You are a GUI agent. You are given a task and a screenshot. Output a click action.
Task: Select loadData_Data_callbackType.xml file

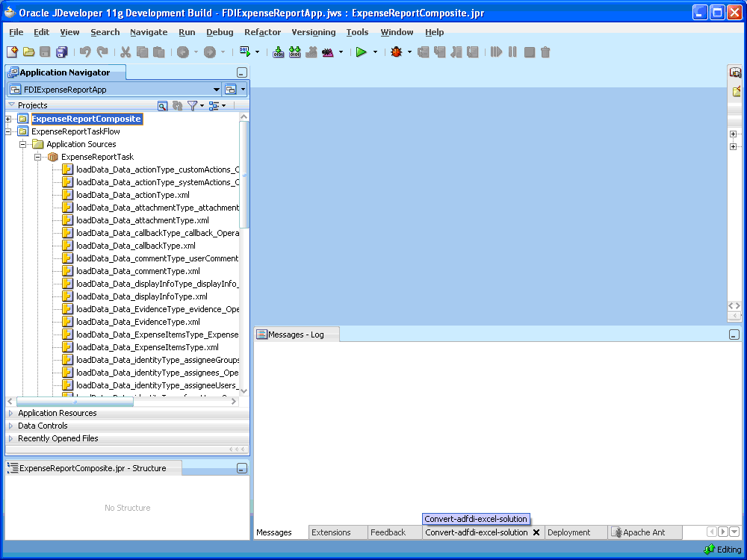point(136,246)
